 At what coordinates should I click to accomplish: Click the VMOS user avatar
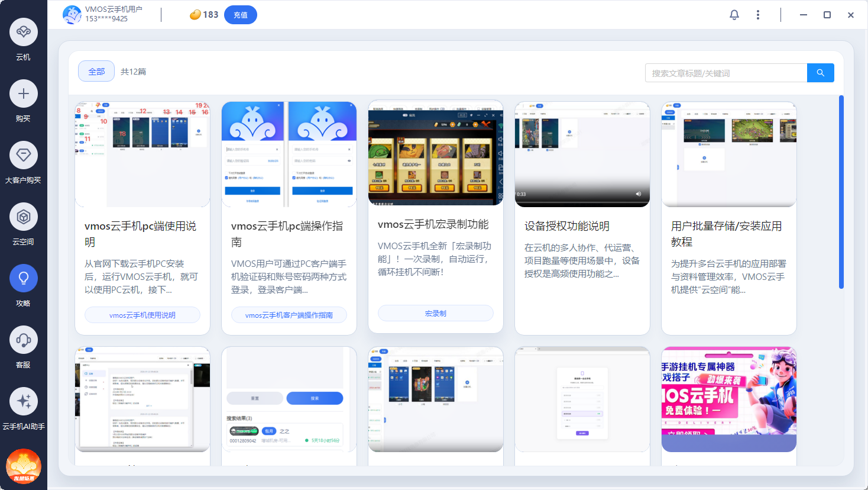pyautogui.click(x=72, y=15)
